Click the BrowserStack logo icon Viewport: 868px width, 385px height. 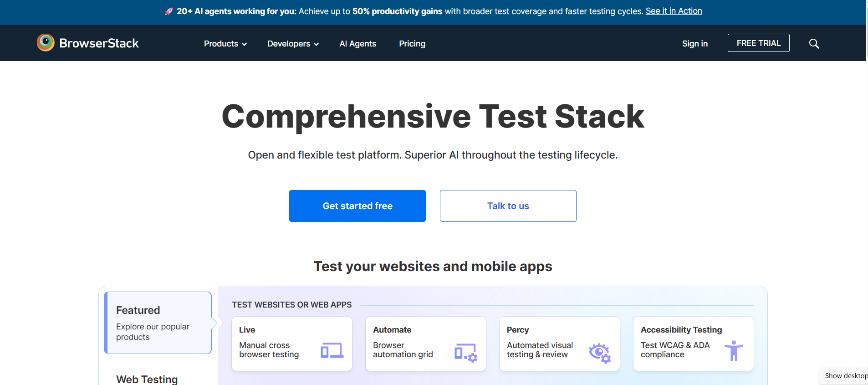pyautogui.click(x=46, y=43)
